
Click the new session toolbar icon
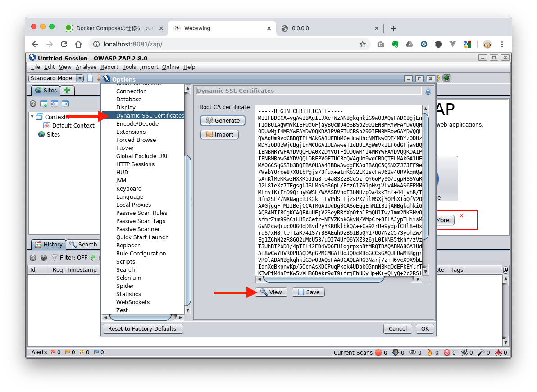pos(90,78)
